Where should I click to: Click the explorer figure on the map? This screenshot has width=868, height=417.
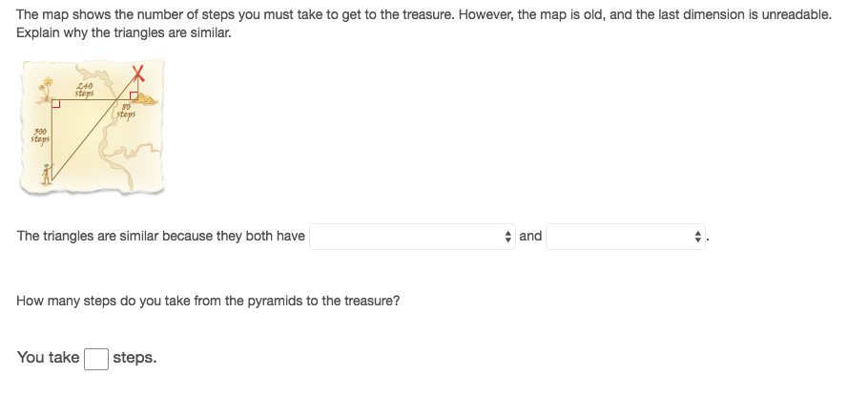tap(46, 173)
